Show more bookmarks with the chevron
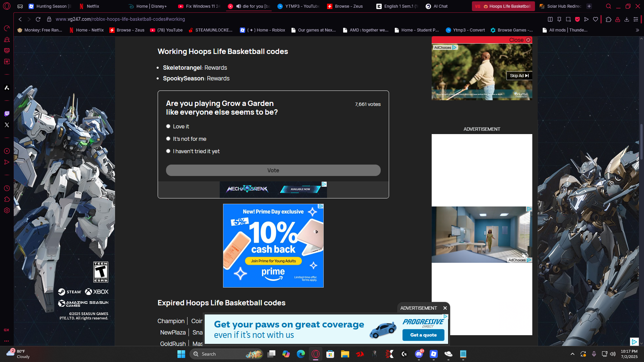The width and height of the screenshot is (644, 362). tap(637, 30)
